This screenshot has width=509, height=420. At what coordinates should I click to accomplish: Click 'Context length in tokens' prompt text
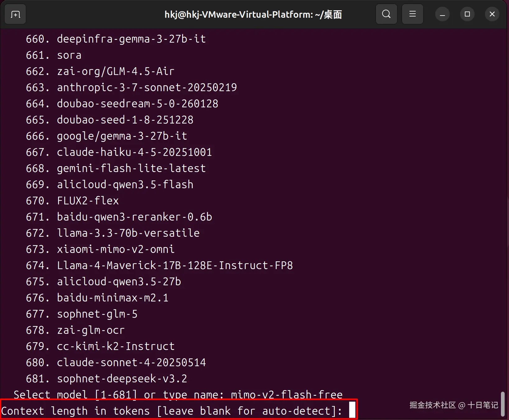pyautogui.click(x=76, y=411)
